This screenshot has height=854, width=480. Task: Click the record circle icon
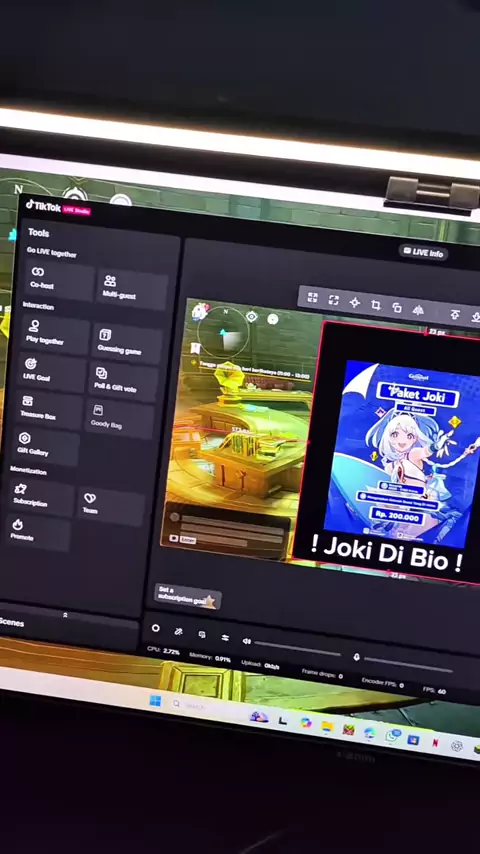[156, 628]
